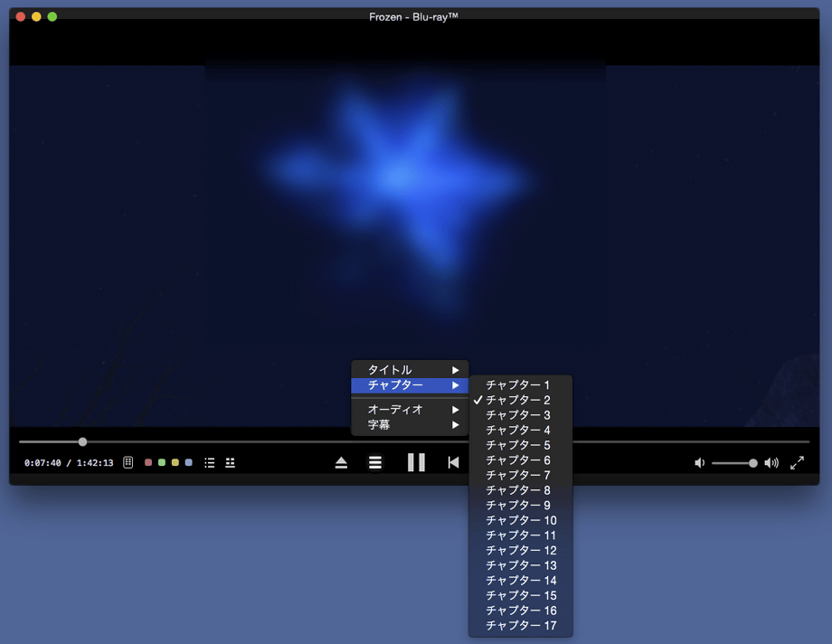Choose チャプター 12
832x644 pixels.
(521, 550)
